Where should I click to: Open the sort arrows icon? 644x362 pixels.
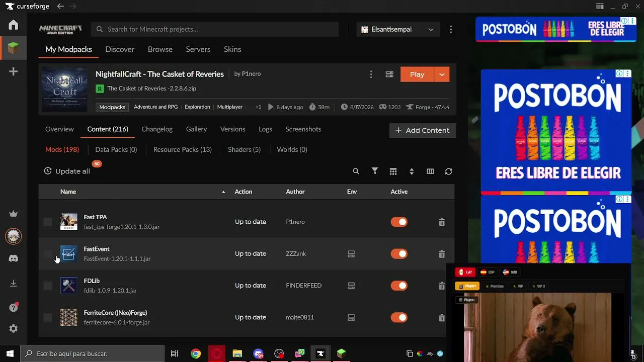pyautogui.click(x=412, y=171)
